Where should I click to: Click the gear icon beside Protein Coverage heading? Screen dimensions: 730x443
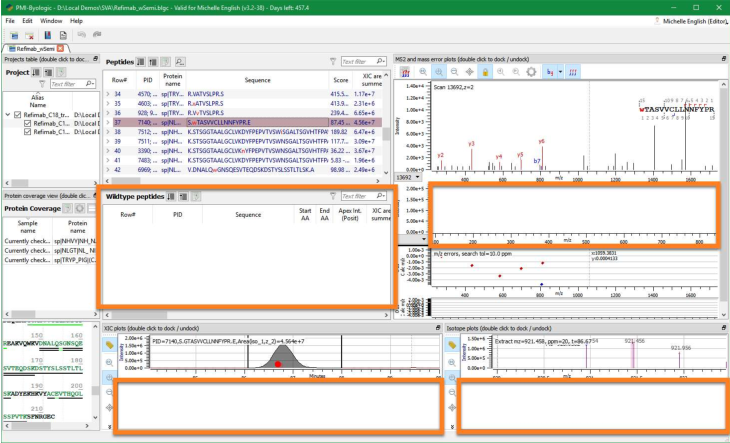point(80,208)
